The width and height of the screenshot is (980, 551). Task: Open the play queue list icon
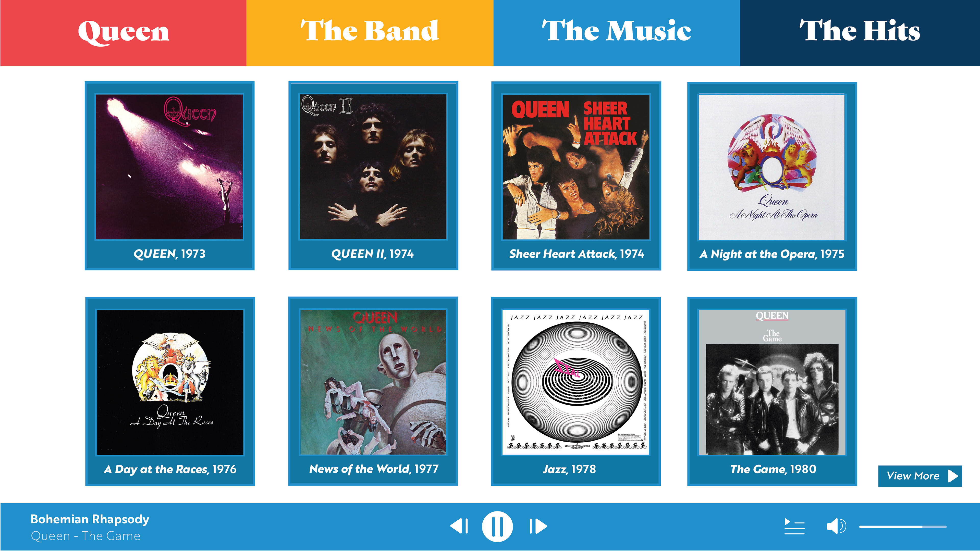[x=794, y=527]
